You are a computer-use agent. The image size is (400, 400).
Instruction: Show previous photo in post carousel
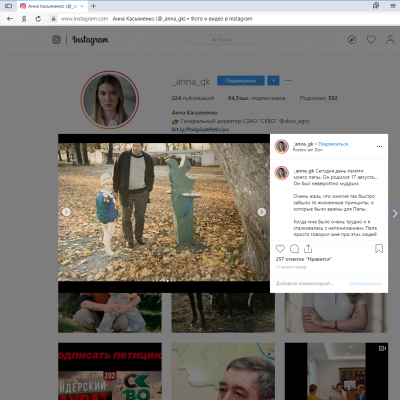66,212
